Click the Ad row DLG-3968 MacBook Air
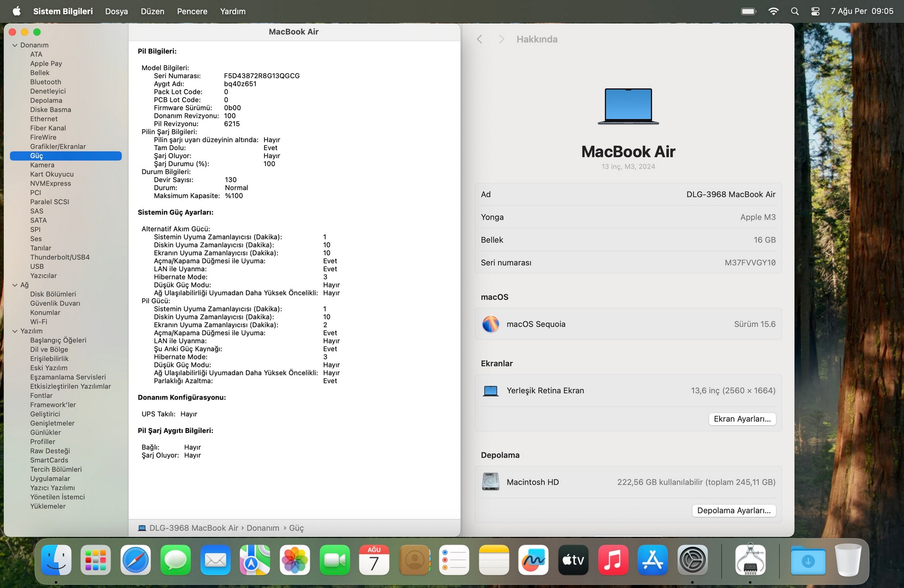 (628, 194)
